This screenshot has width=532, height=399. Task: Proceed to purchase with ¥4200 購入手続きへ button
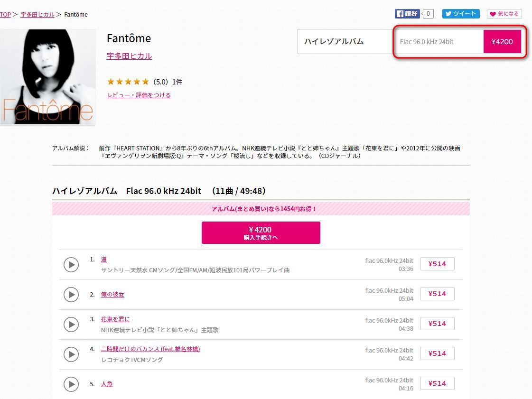coord(261,232)
